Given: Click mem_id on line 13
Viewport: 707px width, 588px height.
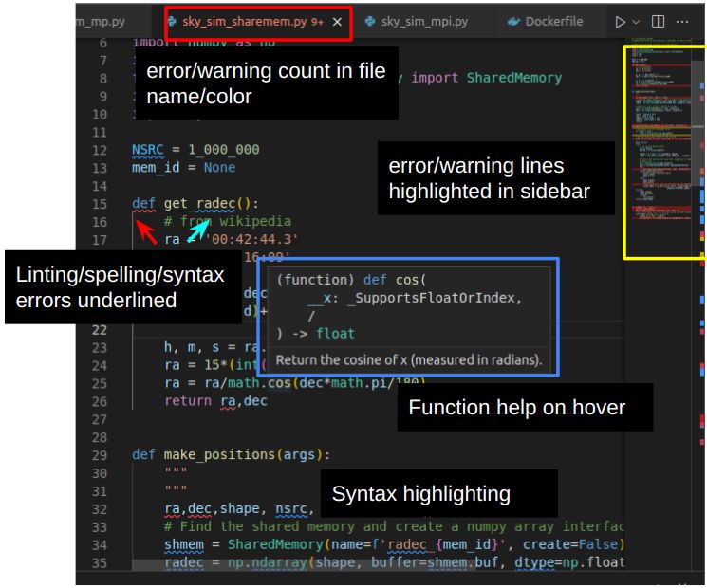Looking at the screenshot, I should (156, 168).
